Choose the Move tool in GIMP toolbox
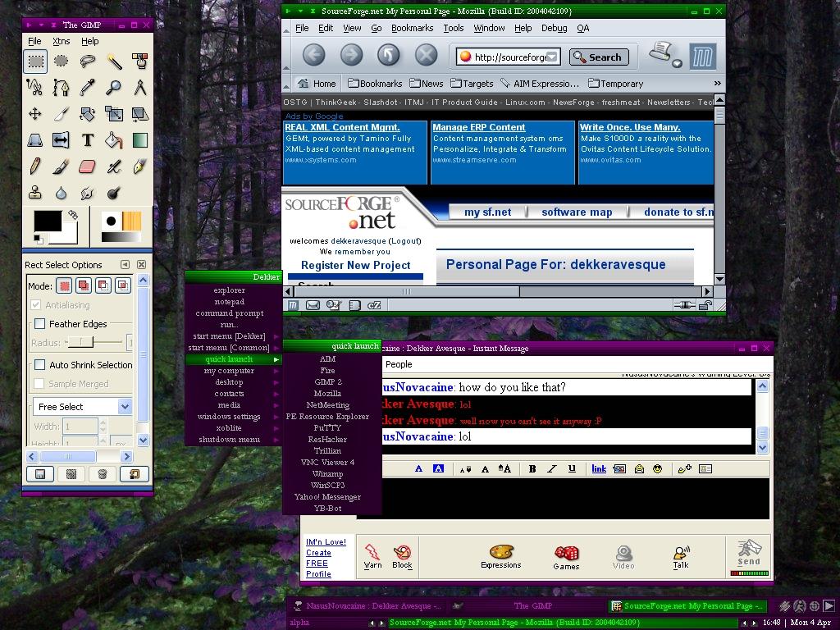This screenshot has width=840, height=630. (x=34, y=113)
